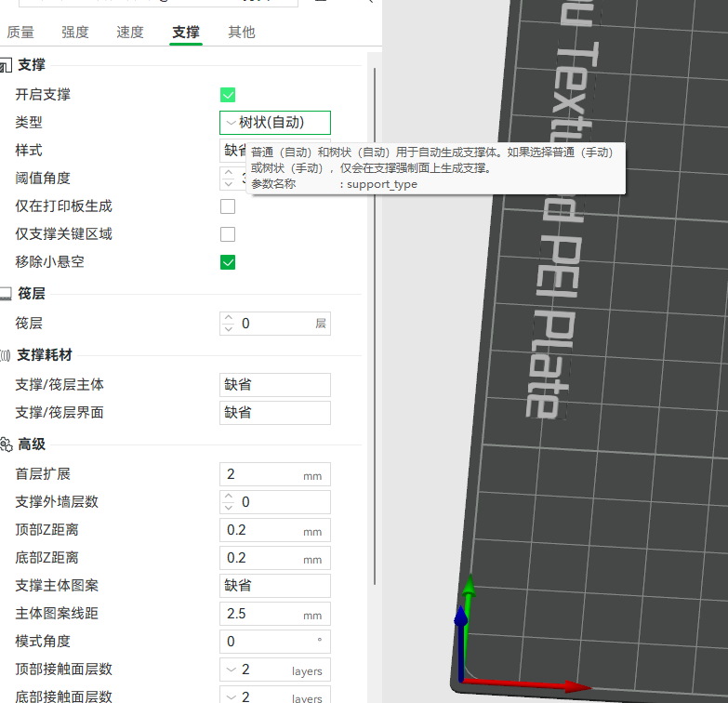Open the 其他 tab
The width and height of the screenshot is (728, 703).
[242, 32]
